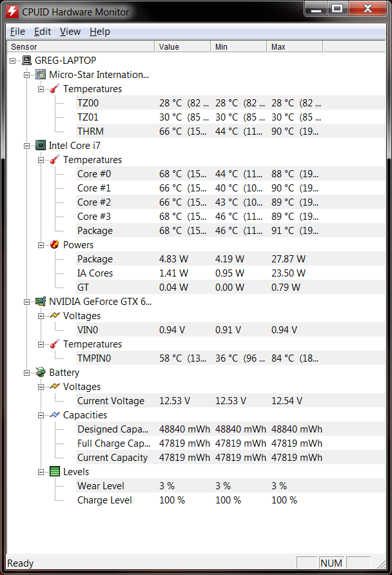This screenshot has width=392, height=575.
Task: Select the Core #3 row
Action: [231, 217]
